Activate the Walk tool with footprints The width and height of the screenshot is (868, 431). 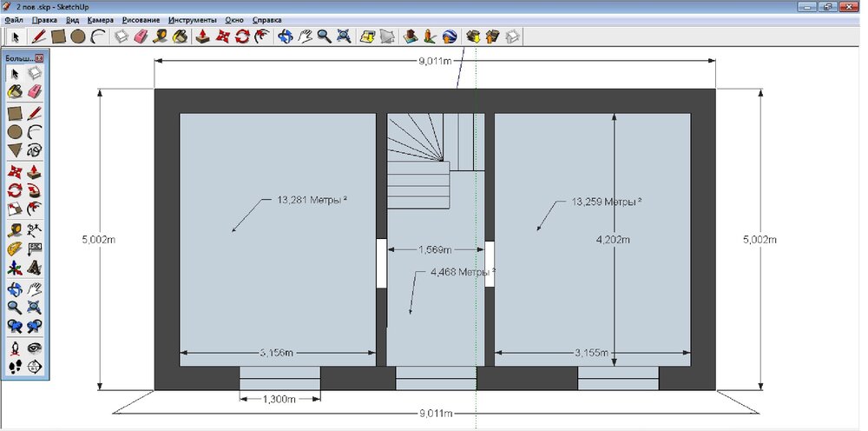coord(15,367)
